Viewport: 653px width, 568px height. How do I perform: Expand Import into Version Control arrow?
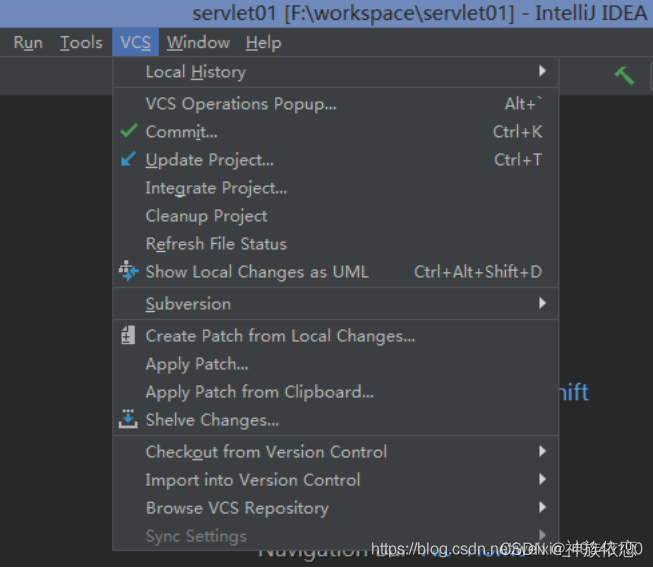542,479
